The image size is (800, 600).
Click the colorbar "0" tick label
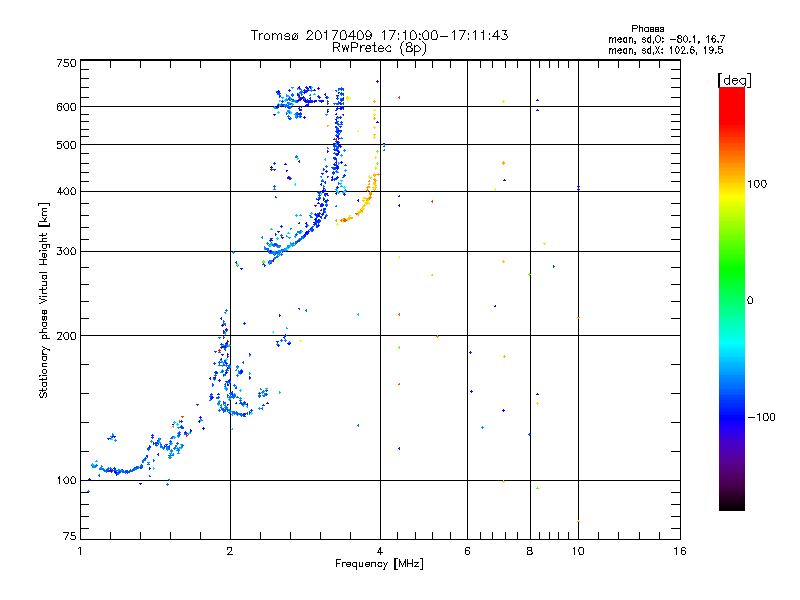[x=750, y=301]
